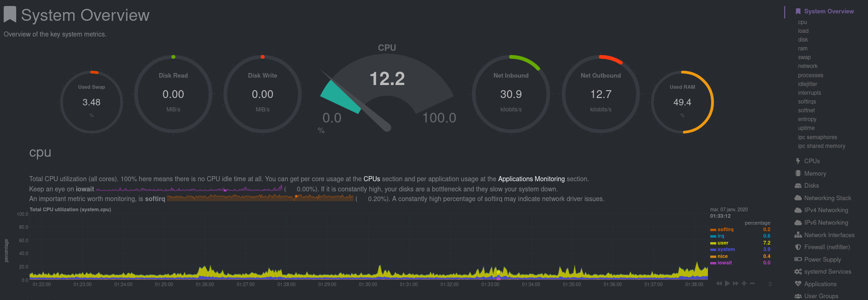Click the percentage legend header

coord(757,223)
